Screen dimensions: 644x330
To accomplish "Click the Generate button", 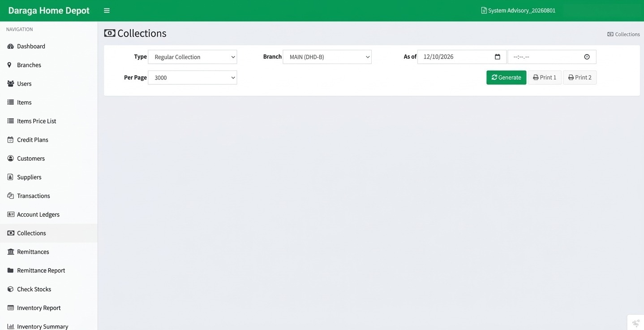I will 507,78.
